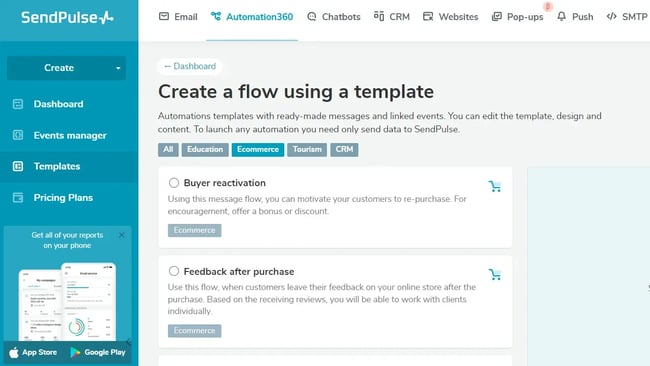The image size is (650, 366).
Task: Open the Email section
Action: [178, 17]
